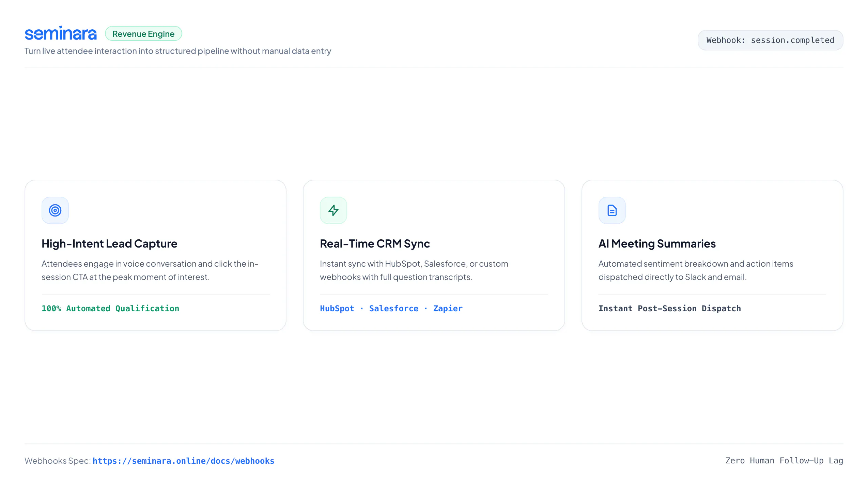Click the document icon on AI Meeting Summaries card
868x491 pixels.
pyautogui.click(x=612, y=210)
